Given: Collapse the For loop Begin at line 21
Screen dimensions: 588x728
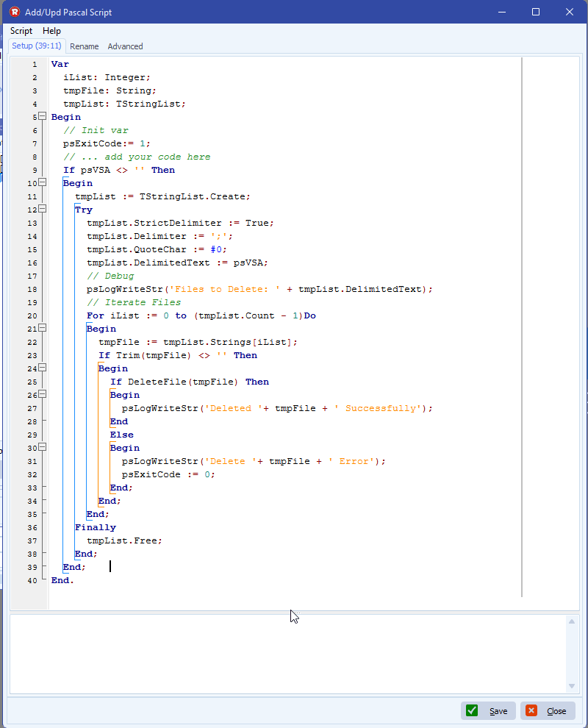Looking at the screenshot, I should pos(42,328).
